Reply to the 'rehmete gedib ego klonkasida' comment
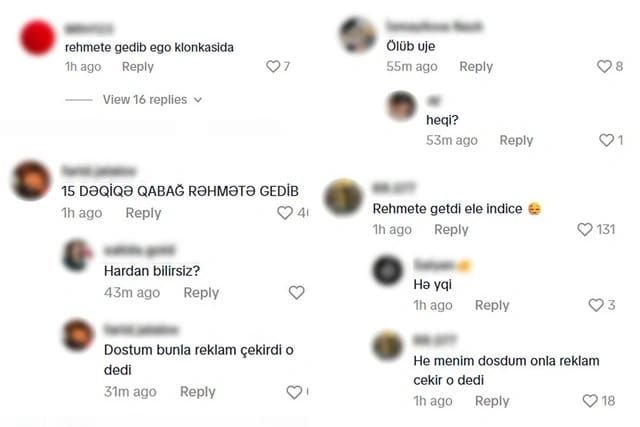The height and width of the screenshot is (427, 640). tap(138, 67)
